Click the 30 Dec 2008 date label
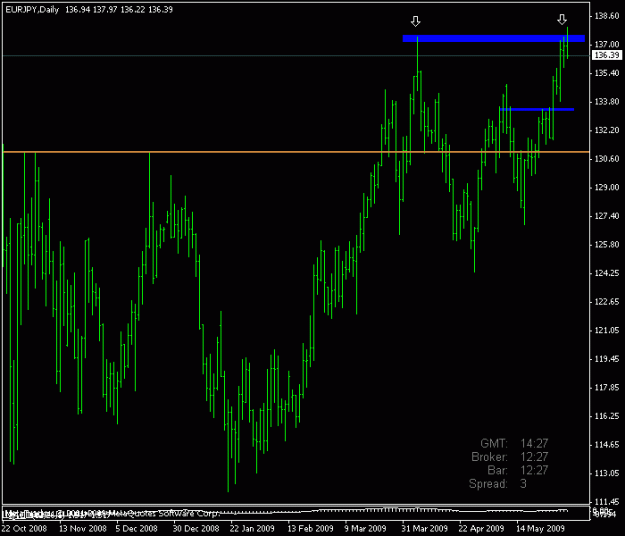The width and height of the screenshot is (625, 536). click(x=196, y=529)
